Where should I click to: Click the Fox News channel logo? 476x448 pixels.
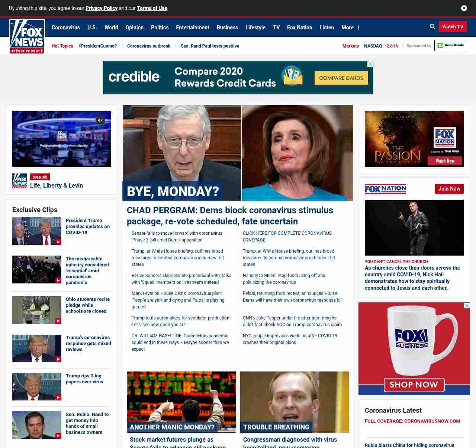tap(27, 36)
